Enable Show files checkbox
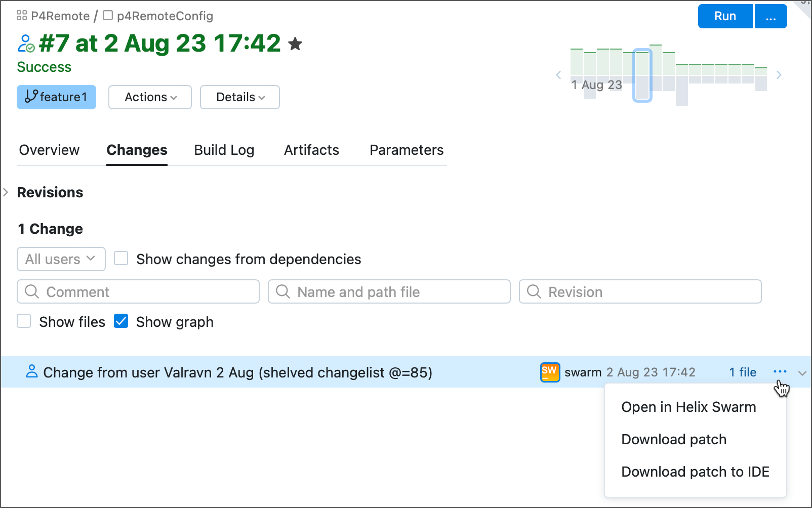Image resolution: width=812 pixels, height=508 pixels. point(24,321)
